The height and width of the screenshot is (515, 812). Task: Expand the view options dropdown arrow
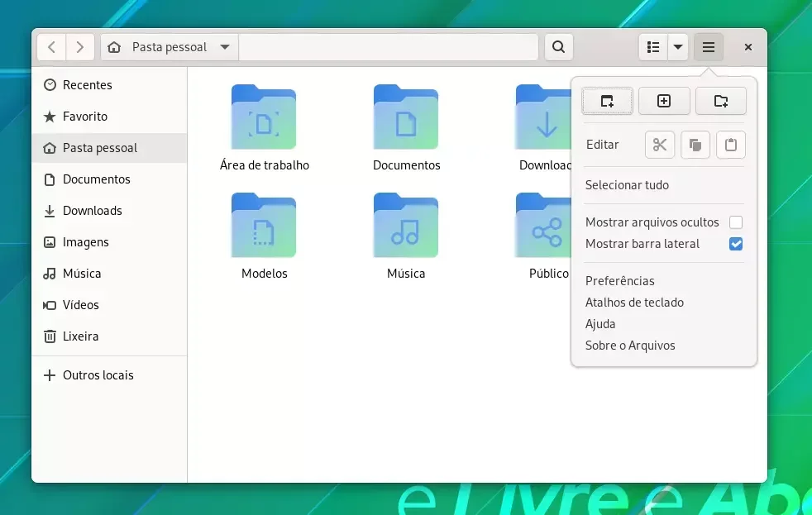pyautogui.click(x=677, y=47)
